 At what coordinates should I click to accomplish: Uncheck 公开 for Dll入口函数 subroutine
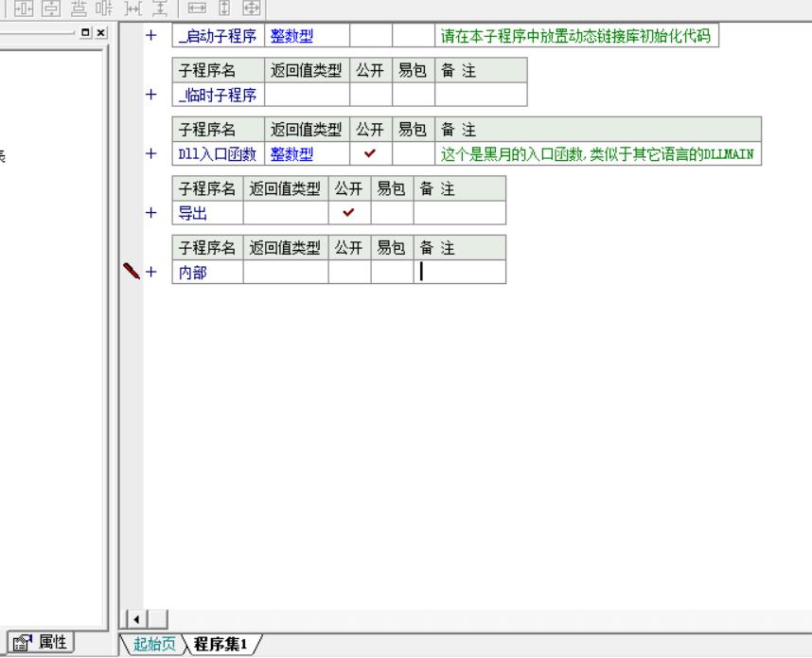click(370, 153)
